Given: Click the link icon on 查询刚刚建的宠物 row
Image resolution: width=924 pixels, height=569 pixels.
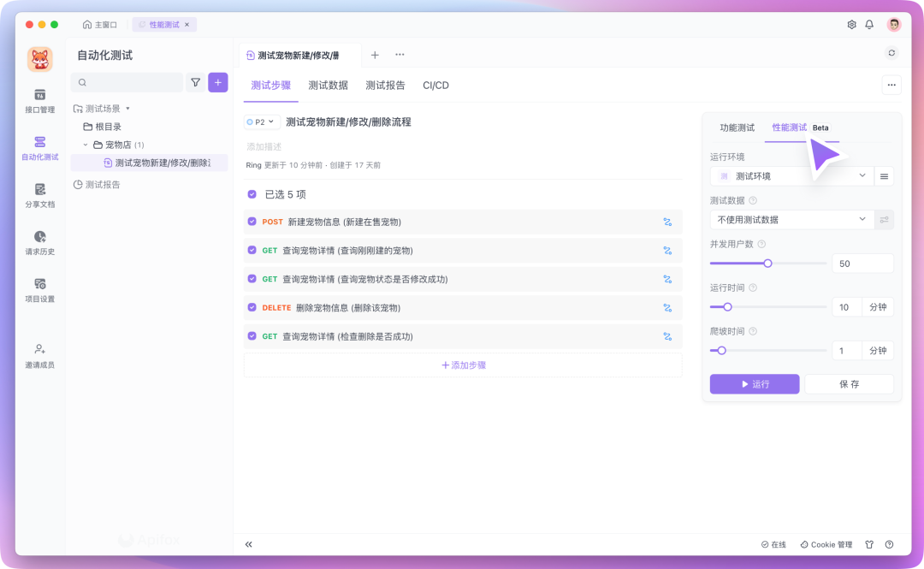Looking at the screenshot, I should tap(667, 251).
